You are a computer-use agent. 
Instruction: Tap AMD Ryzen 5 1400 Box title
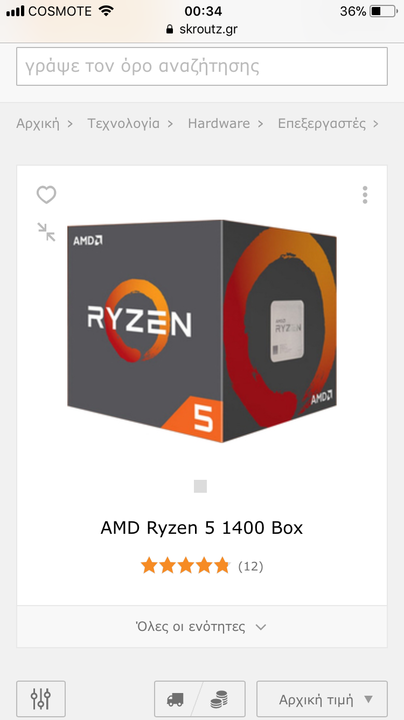(x=202, y=528)
